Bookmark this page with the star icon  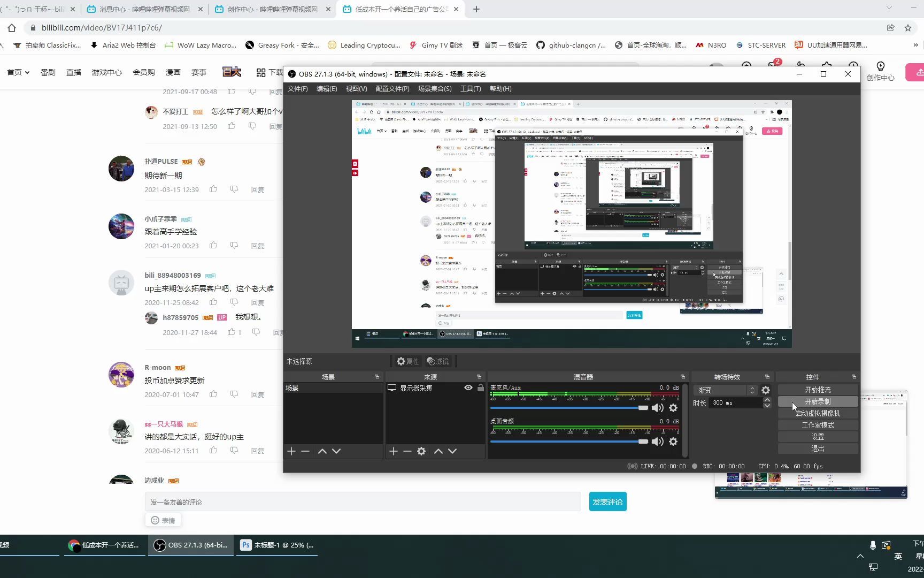pos(908,28)
